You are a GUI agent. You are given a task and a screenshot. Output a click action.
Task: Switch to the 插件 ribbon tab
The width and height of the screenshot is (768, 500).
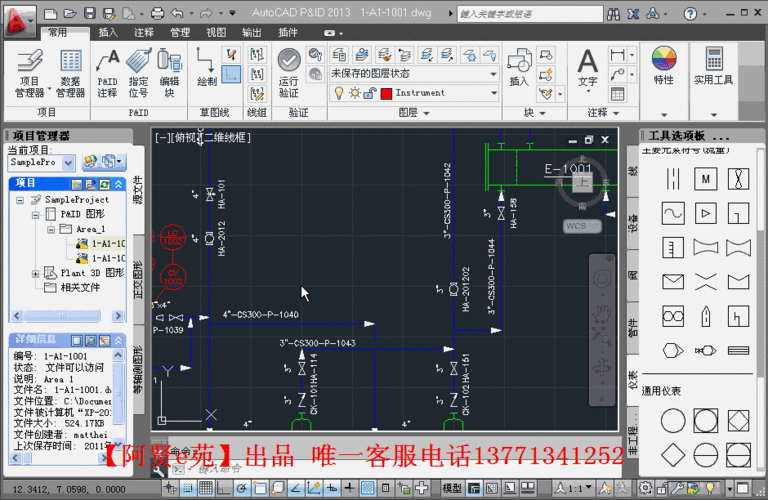(288, 33)
